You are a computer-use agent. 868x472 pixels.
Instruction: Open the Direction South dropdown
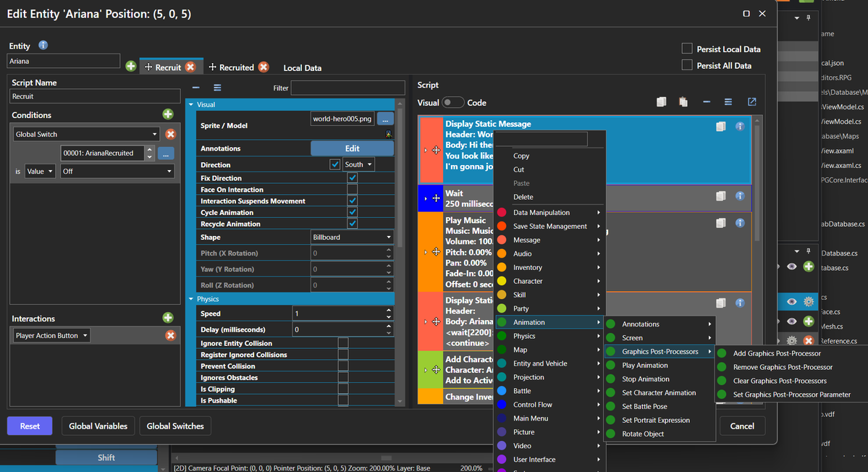[358, 164]
